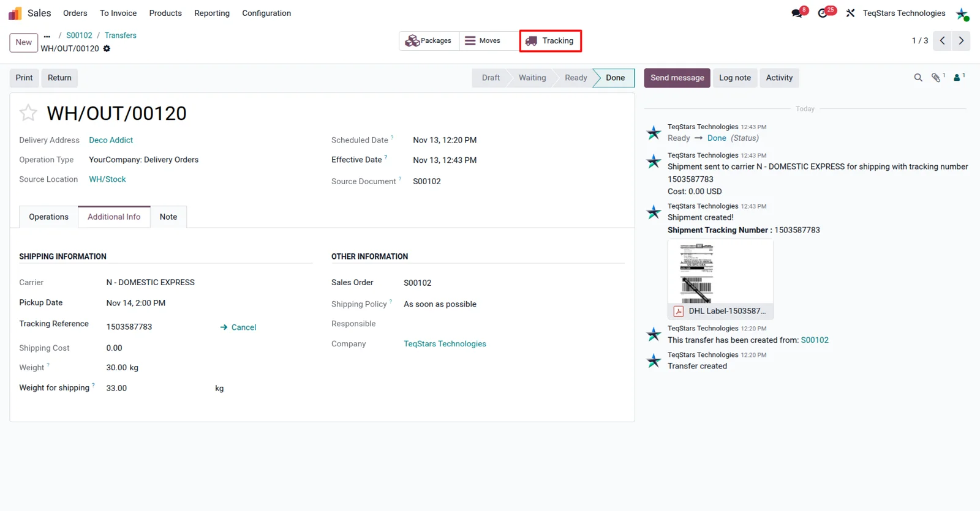The image size is (980, 511).
Task: Open the Tracking smart button
Action: point(551,41)
